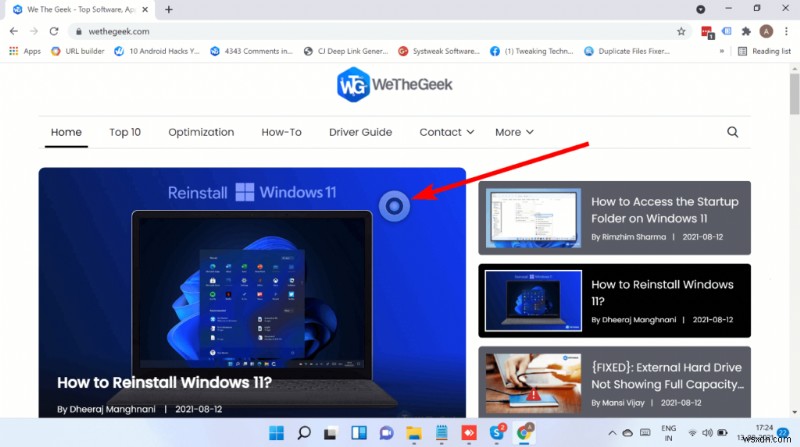Open the Startup Folder article title
Screen dimensions: 800x447
pyautogui.click(x=664, y=210)
